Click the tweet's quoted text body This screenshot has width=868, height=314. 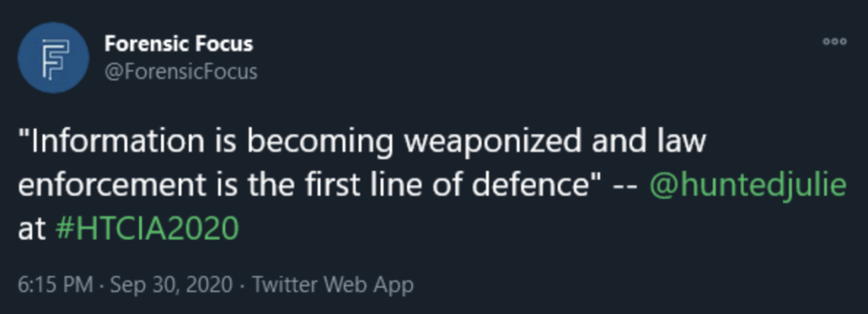point(432,185)
